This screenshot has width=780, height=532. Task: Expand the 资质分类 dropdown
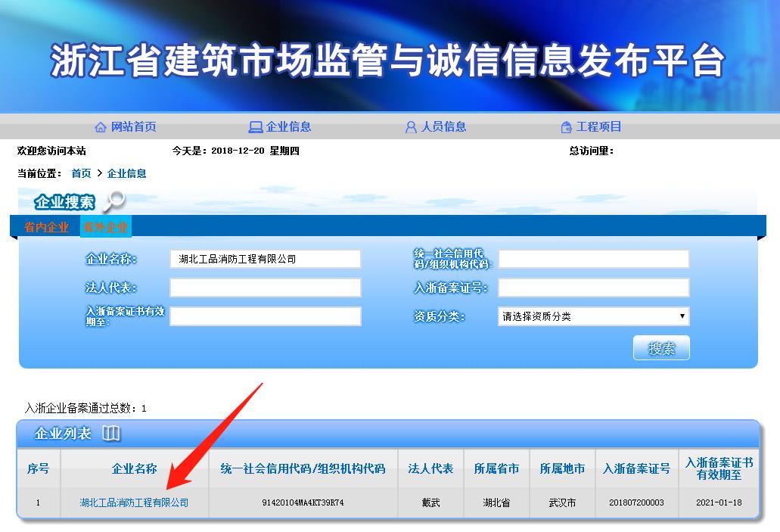(x=593, y=316)
